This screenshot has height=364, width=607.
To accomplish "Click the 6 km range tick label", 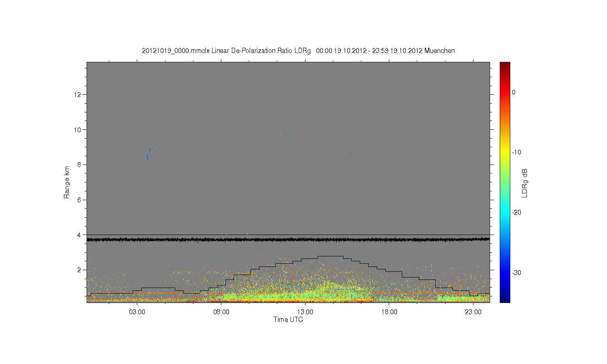I will point(80,200).
